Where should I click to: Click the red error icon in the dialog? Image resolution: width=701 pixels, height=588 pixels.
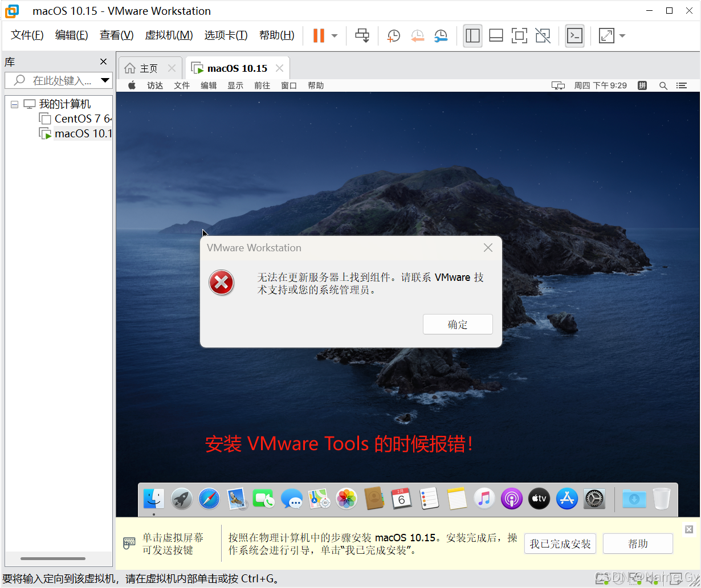pos(221,283)
